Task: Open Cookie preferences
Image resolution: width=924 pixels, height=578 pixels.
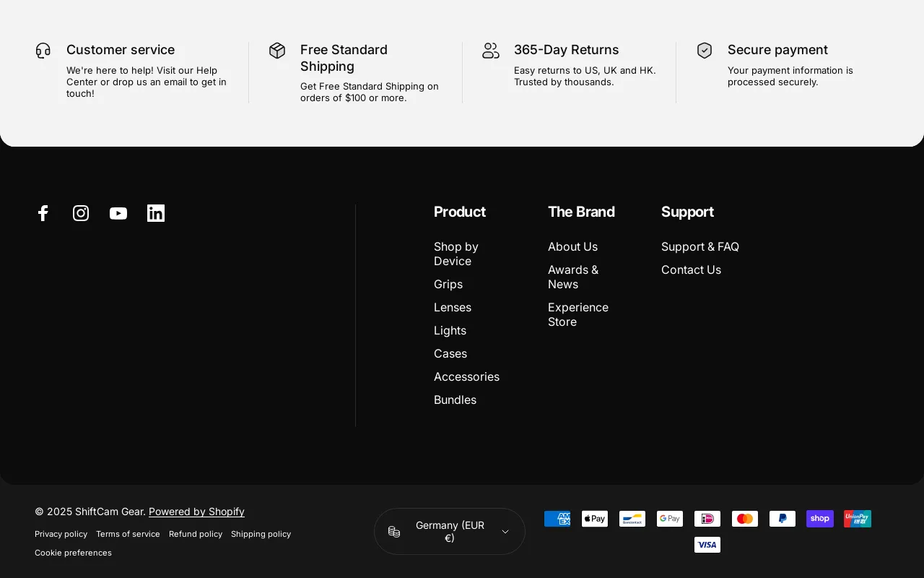Action: point(73,553)
